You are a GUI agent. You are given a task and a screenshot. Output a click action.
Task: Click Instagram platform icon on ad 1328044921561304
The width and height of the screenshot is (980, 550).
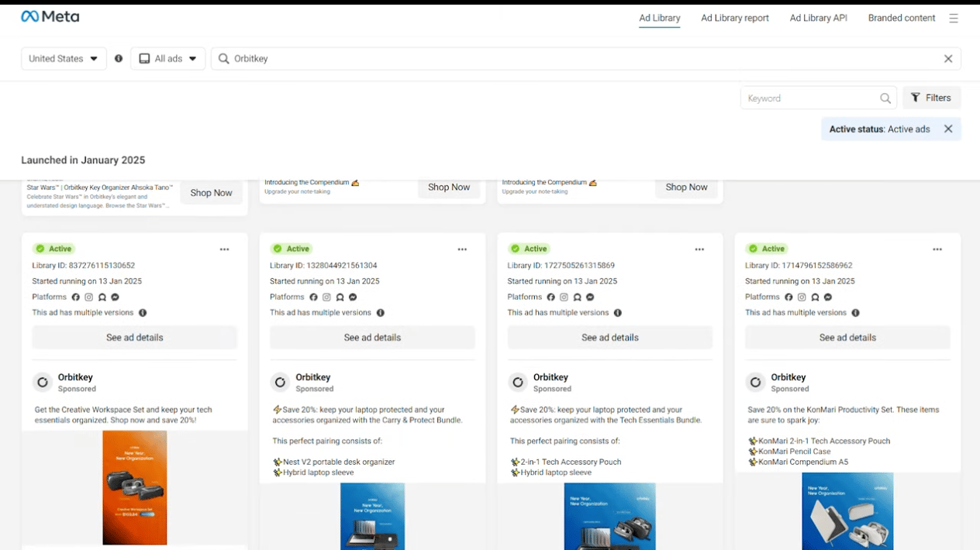point(327,297)
